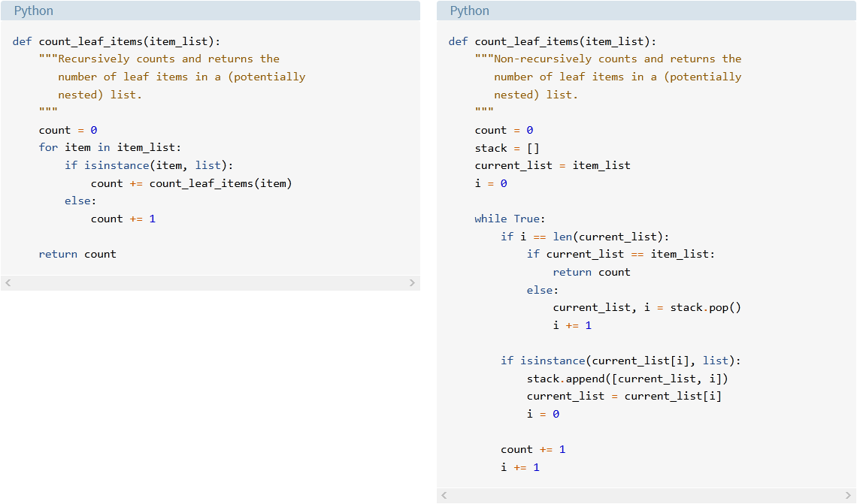Click the count = 0 line in left snippet

pos(69,129)
